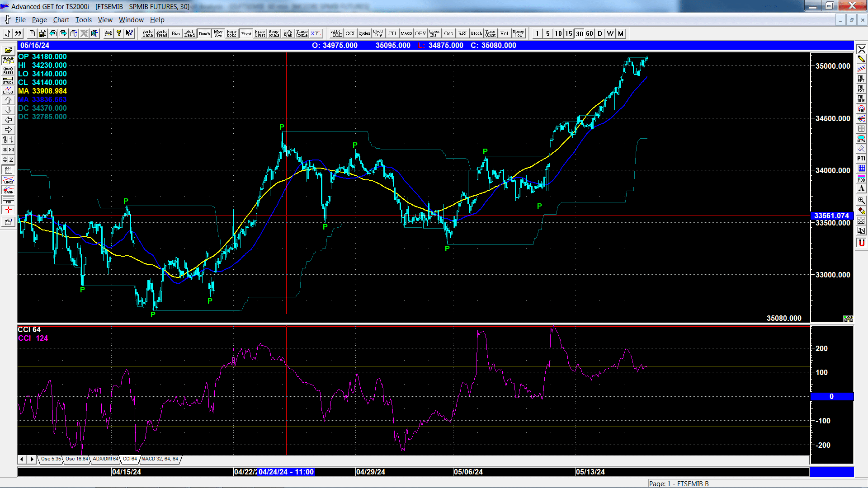Click the crossed-lines cursor tool at top right

(861, 49)
